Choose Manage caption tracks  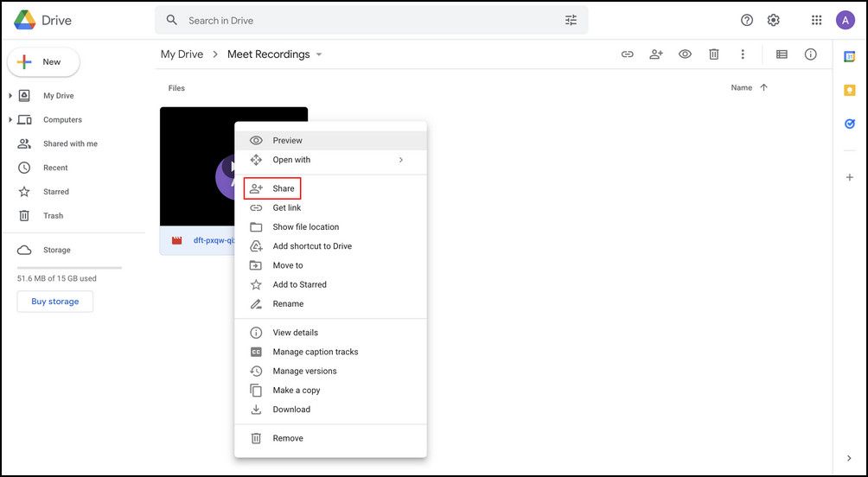point(330,352)
